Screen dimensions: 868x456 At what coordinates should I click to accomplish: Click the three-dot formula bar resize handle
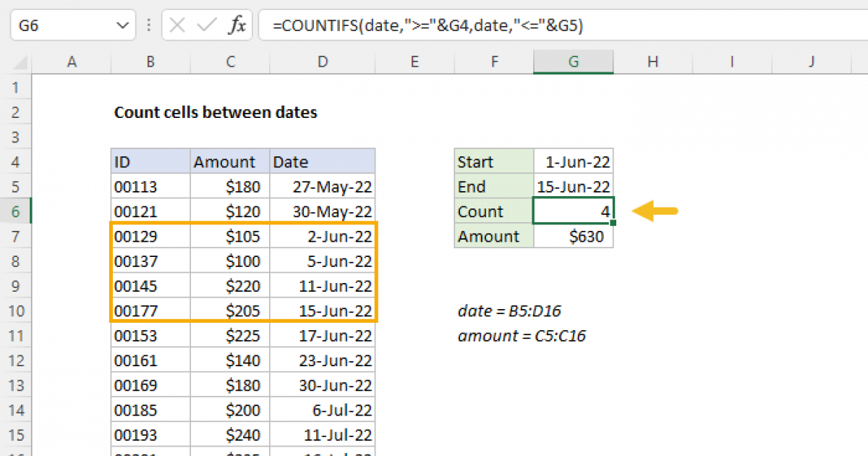(x=149, y=26)
